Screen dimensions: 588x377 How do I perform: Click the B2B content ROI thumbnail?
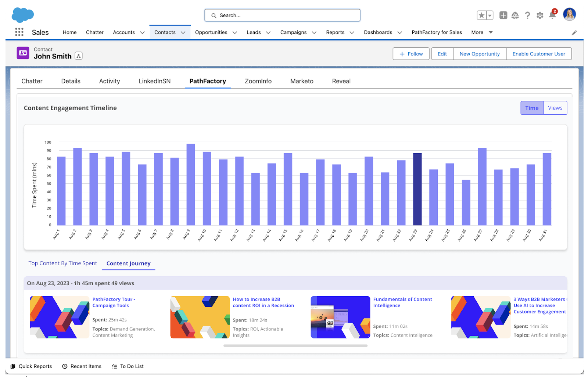coord(200,317)
